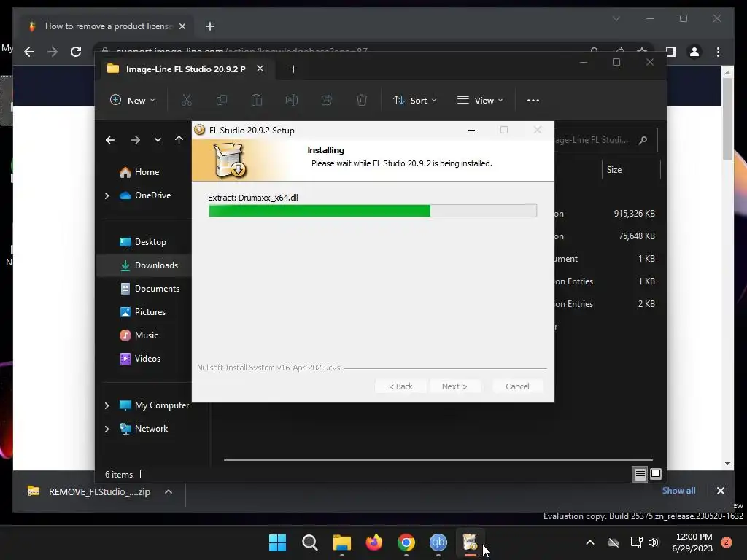Click the Paste icon in Explorer toolbar
747x560 pixels.
(257, 100)
